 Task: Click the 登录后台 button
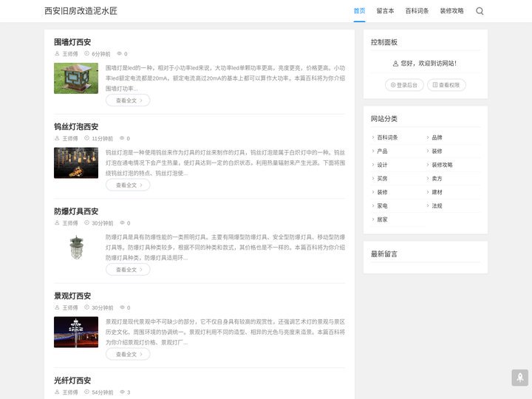point(404,85)
